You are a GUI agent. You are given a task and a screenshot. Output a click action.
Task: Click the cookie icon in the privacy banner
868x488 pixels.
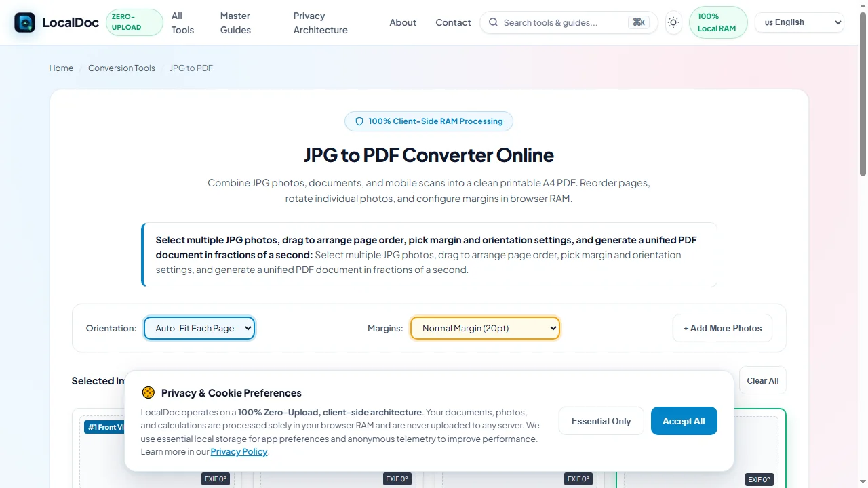[149, 392]
